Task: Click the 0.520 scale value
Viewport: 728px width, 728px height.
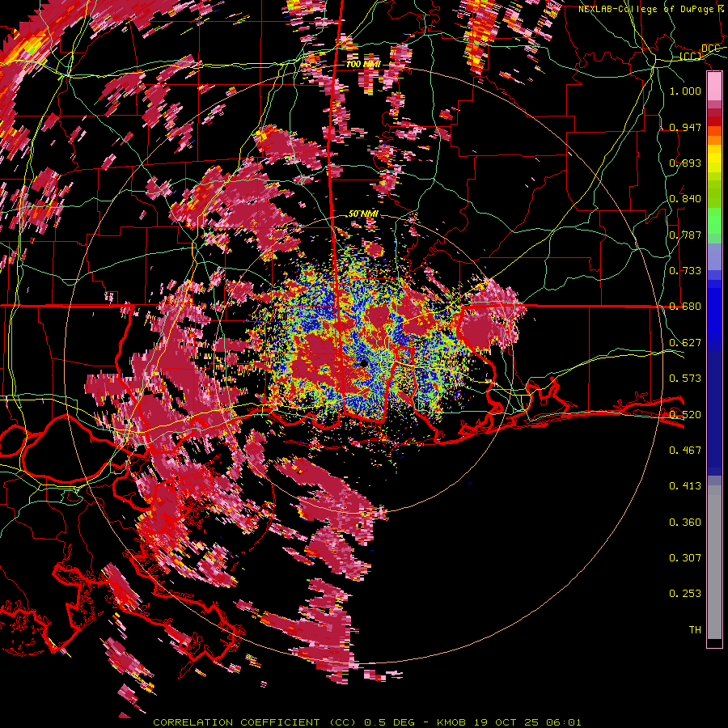Action: pos(685,414)
